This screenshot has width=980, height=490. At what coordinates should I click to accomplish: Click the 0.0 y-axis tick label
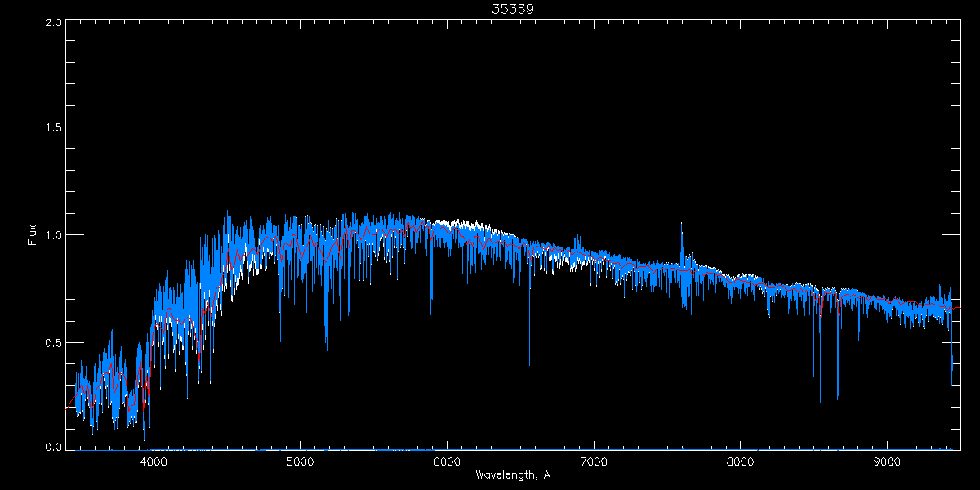click(53, 447)
